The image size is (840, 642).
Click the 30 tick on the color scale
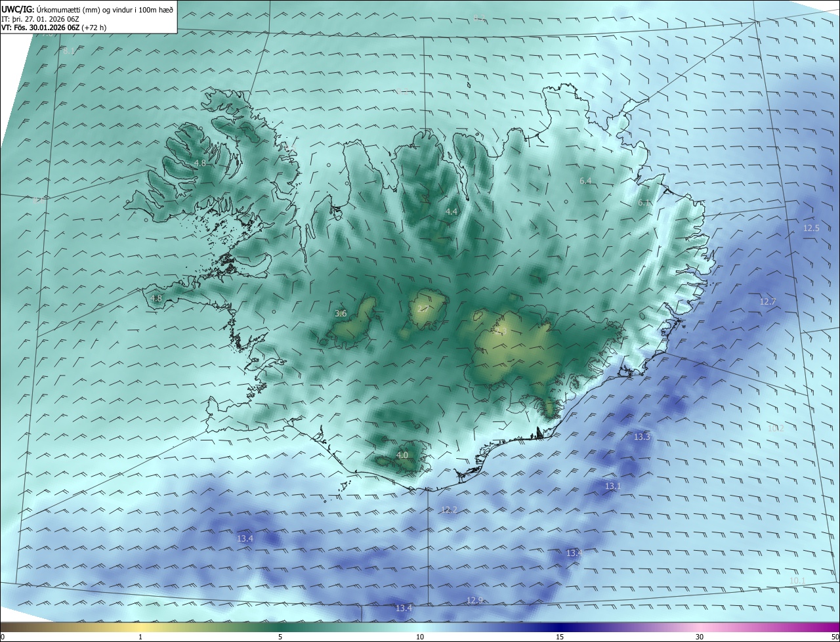(700, 637)
